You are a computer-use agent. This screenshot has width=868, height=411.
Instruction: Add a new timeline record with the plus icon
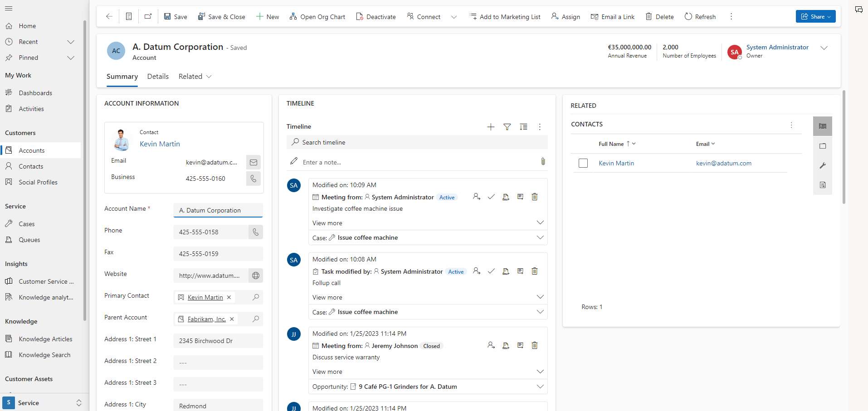(x=490, y=127)
